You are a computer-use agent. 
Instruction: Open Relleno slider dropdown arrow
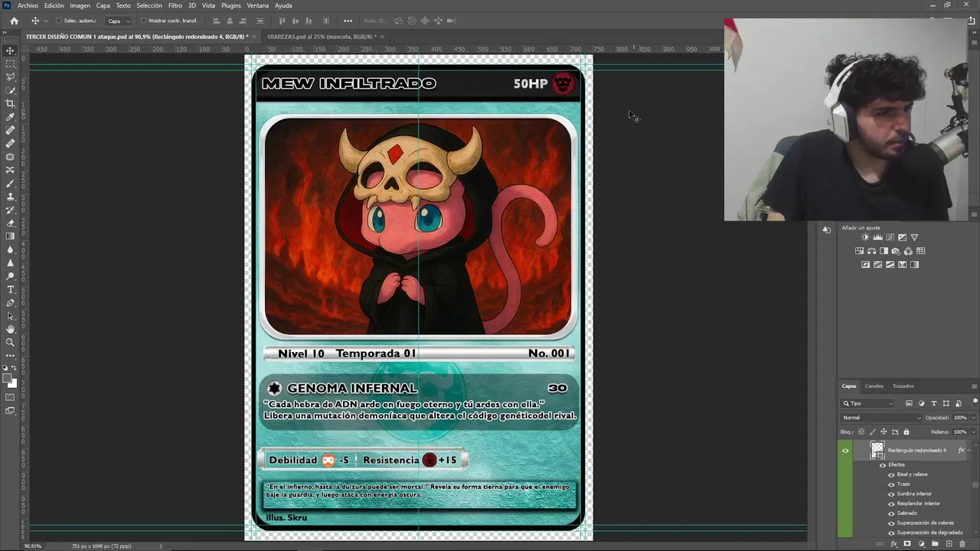(973, 432)
